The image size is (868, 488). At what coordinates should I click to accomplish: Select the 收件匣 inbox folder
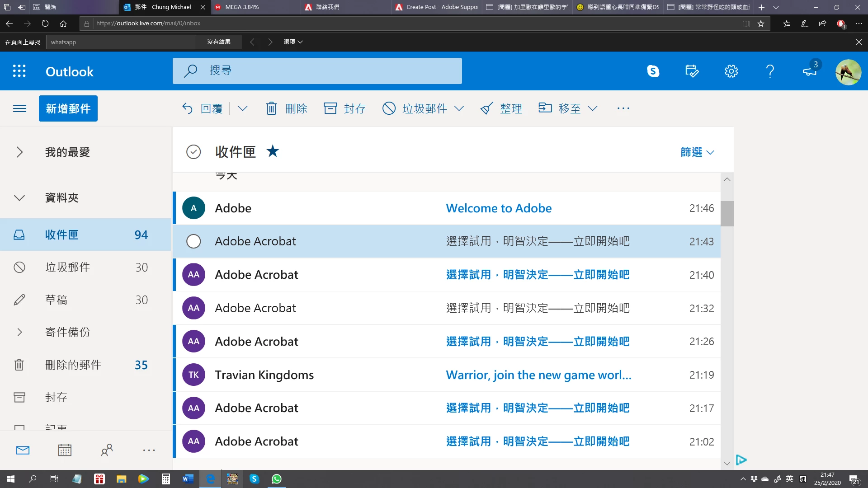[x=85, y=235]
